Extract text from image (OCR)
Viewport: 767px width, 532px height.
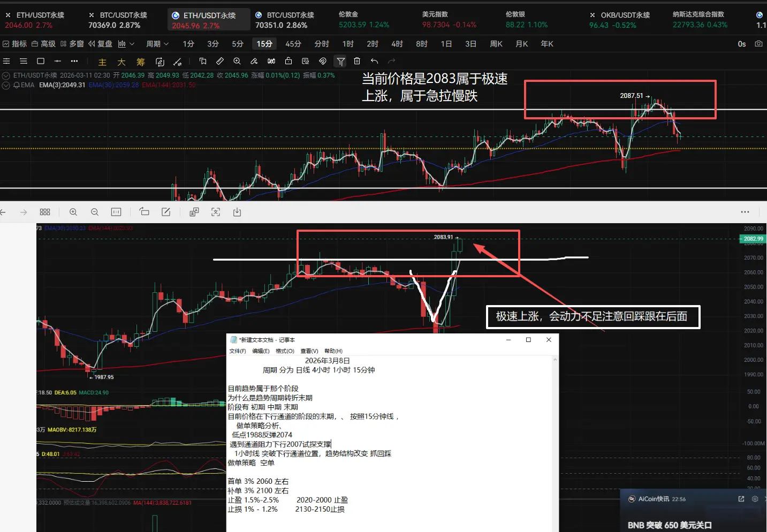[x=216, y=212]
